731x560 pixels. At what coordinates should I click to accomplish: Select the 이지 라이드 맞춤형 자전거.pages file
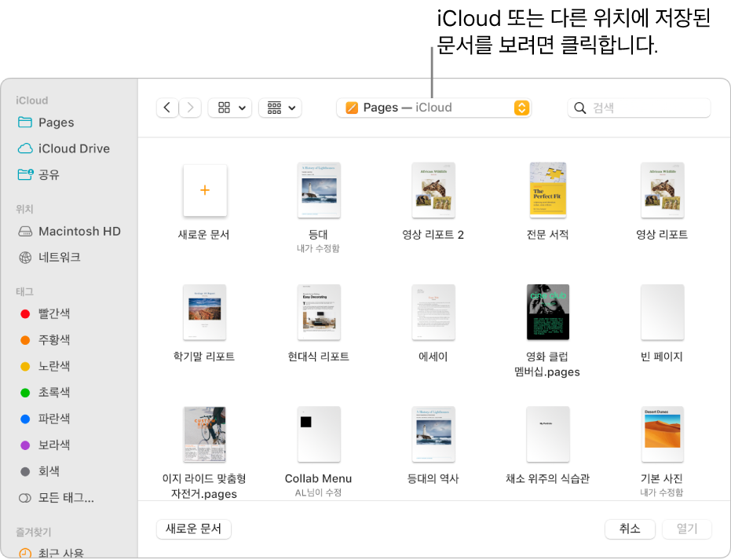(x=205, y=434)
